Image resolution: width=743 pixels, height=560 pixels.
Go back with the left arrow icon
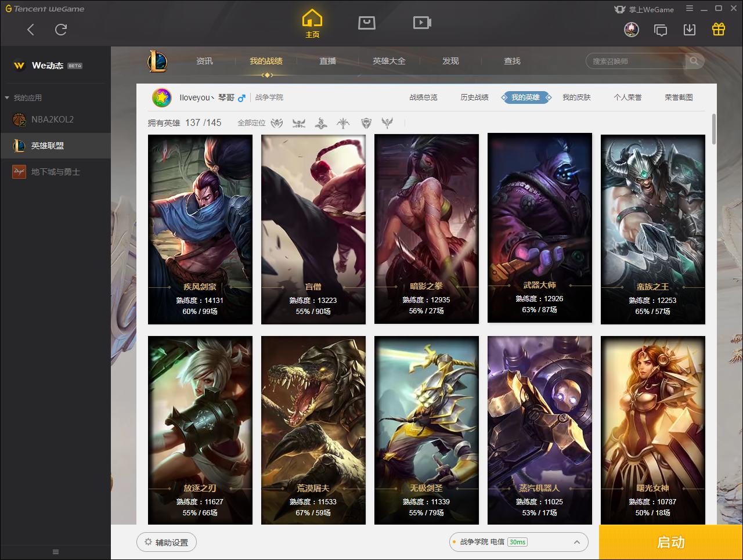click(x=31, y=30)
